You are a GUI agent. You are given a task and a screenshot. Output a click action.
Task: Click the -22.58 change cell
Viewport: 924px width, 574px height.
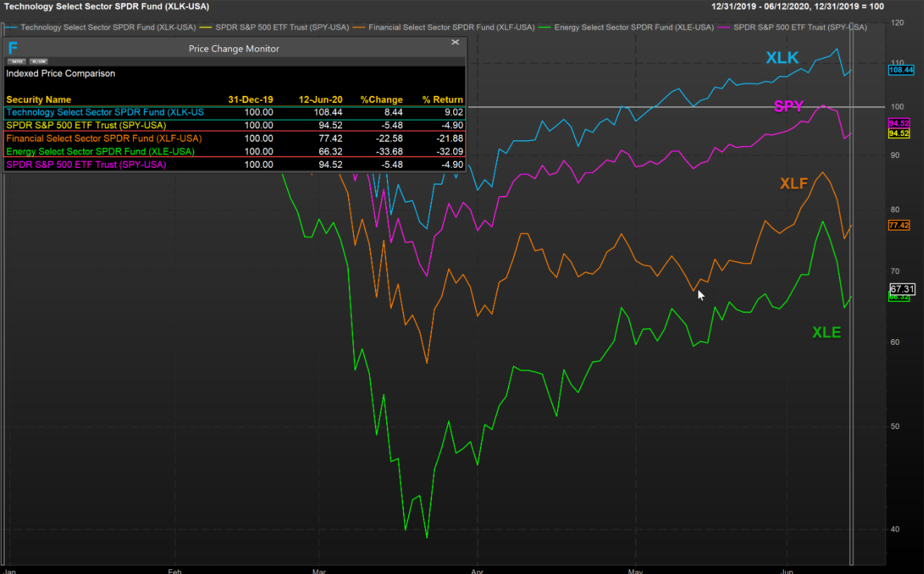[x=389, y=138]
